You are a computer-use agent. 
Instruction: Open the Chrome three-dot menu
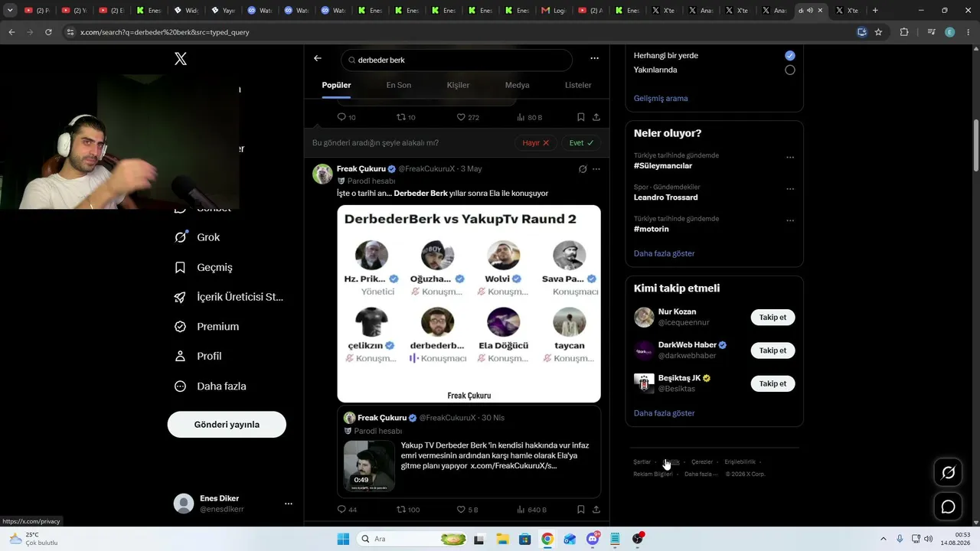pyautogui.click(x=968, y=32)
